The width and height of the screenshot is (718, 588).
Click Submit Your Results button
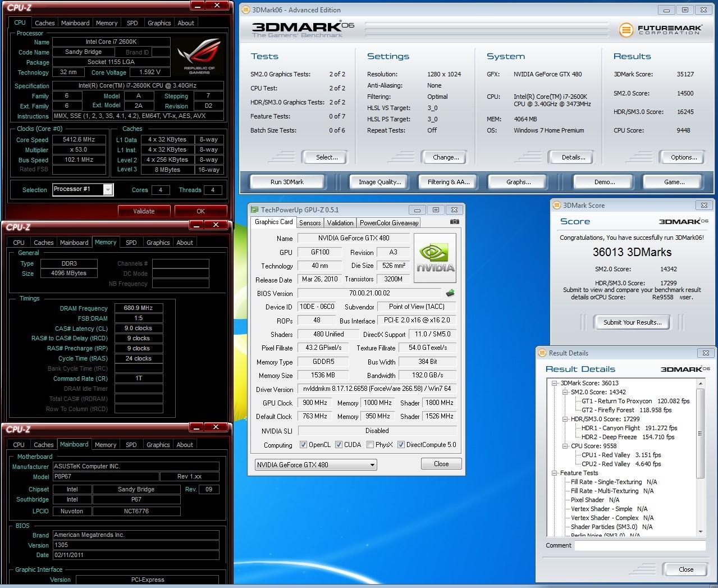coord(632,322)
